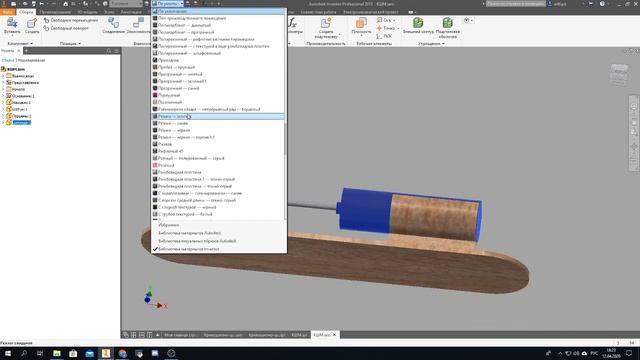Click the Внешний контур icon
640x360 pixels.
418,22
